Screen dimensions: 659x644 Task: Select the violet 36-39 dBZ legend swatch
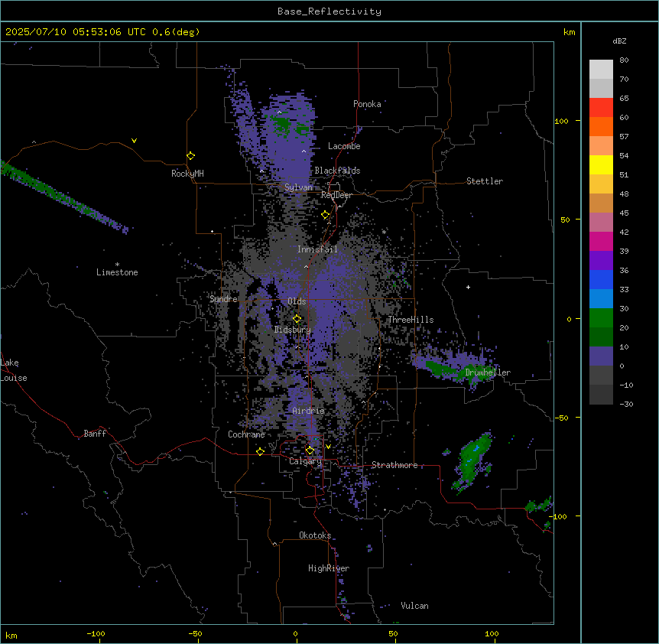tap(601, 261)
